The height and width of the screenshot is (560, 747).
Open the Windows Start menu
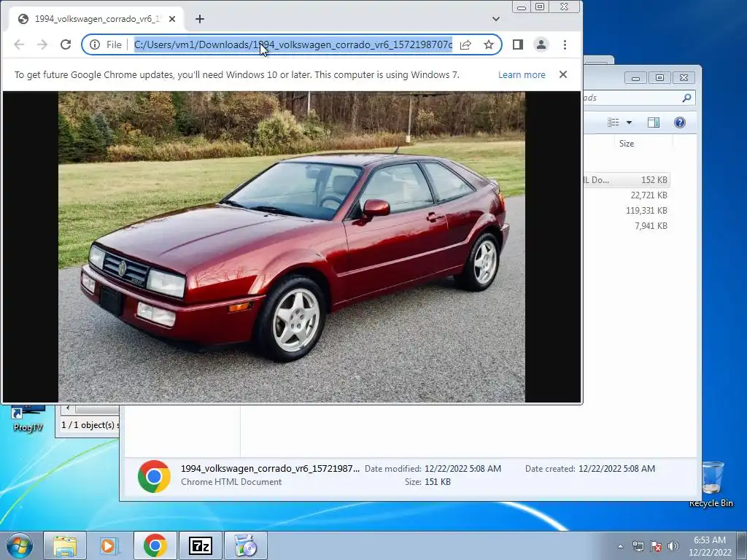[19, 545]
